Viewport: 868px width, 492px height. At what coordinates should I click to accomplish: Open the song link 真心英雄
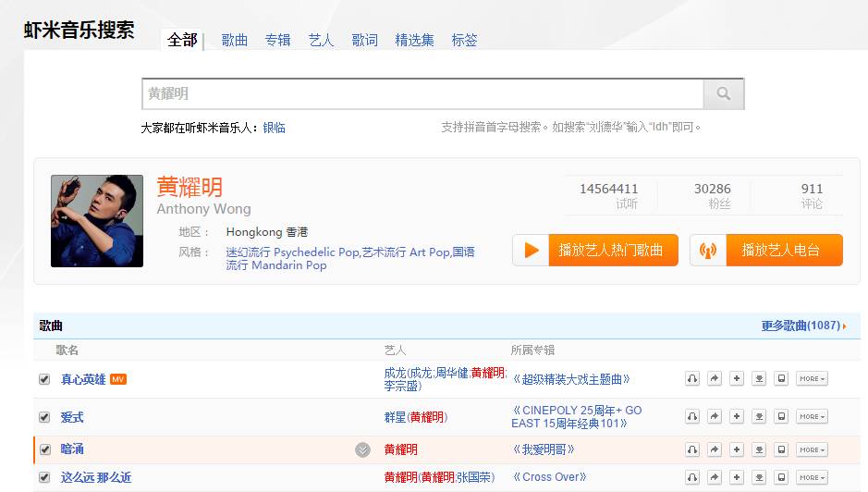tap(83, 379)
